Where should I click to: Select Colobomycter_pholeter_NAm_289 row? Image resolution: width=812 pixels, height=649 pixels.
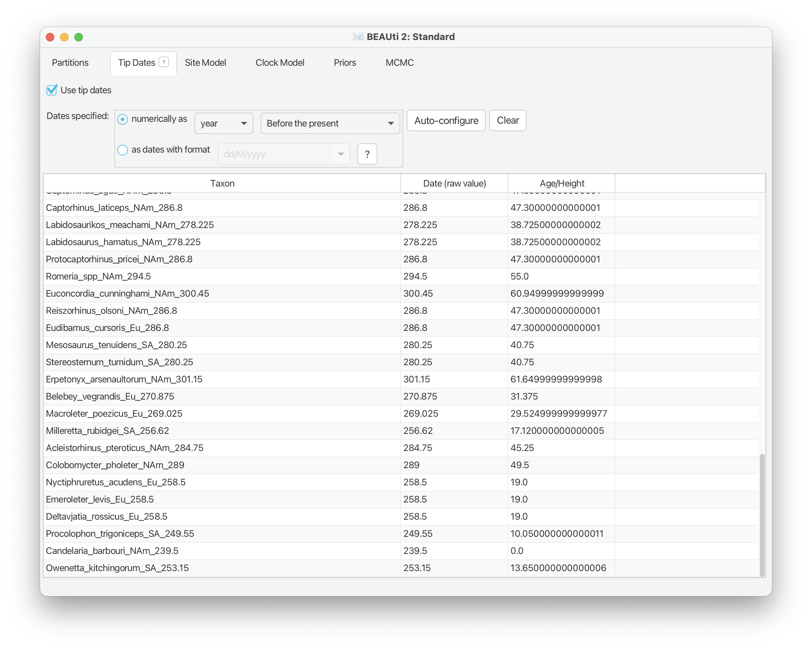401,465
